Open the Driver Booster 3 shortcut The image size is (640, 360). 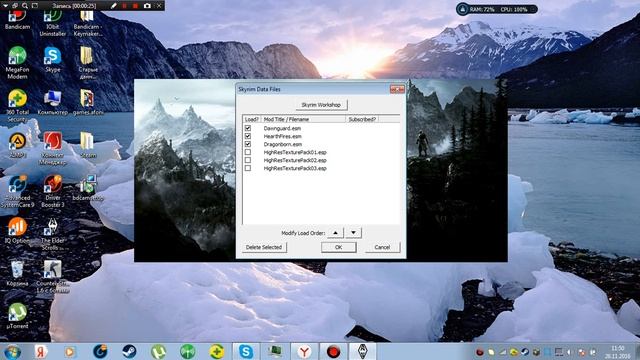(x=53, y=191)
